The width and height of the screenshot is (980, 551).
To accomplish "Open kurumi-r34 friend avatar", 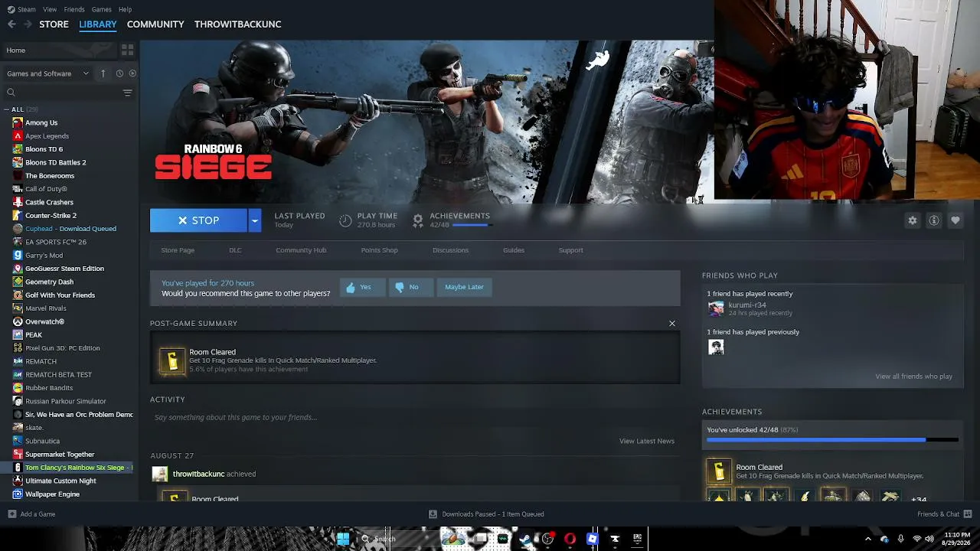I will pos(716,308).
